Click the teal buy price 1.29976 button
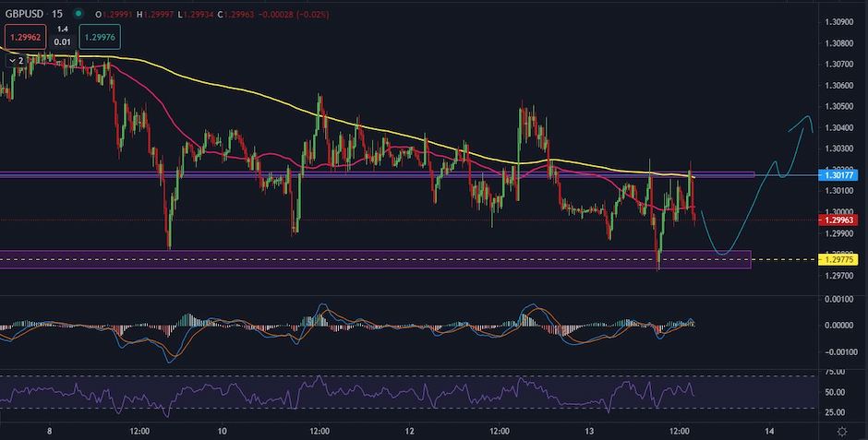 [x=100, y=38]
